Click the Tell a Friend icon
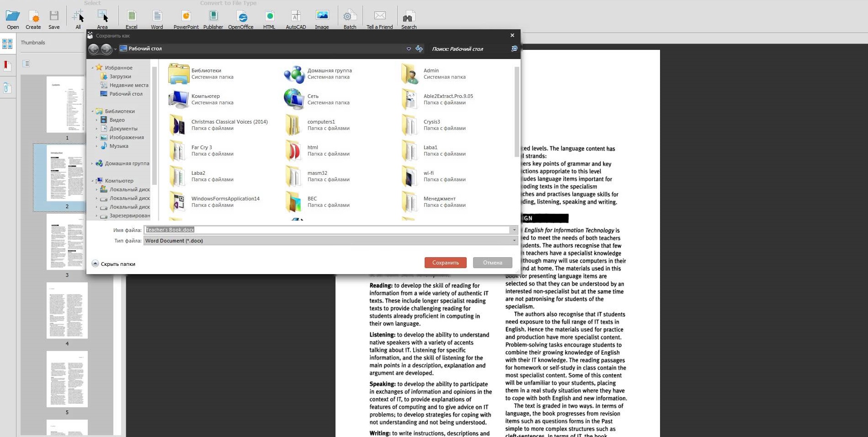 pyautogui.click(x=379, y=19)
